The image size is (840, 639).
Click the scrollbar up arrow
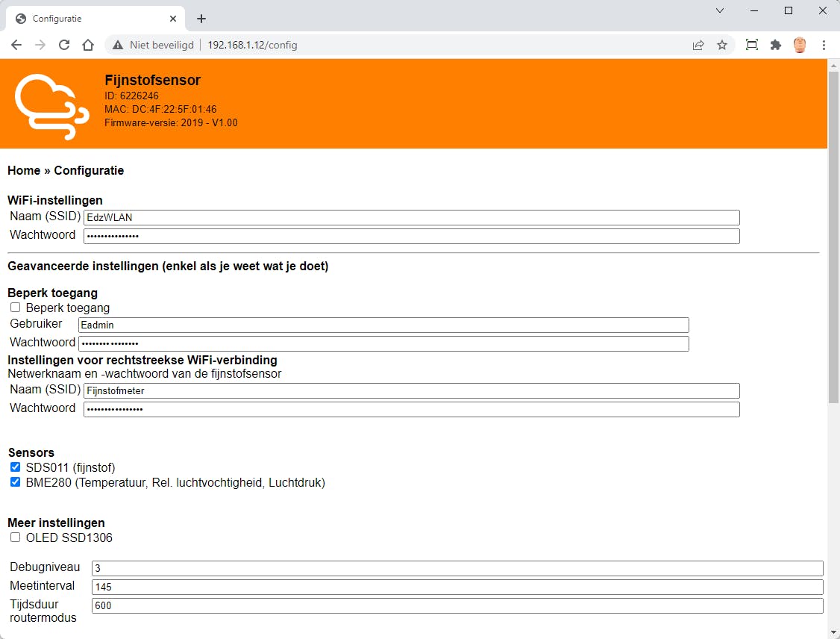point(833,65)
